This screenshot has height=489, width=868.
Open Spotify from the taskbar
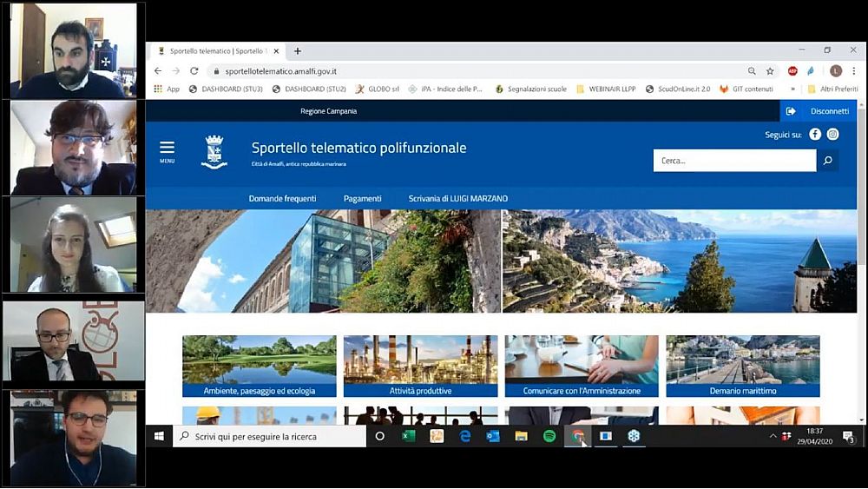coord(549,436)
